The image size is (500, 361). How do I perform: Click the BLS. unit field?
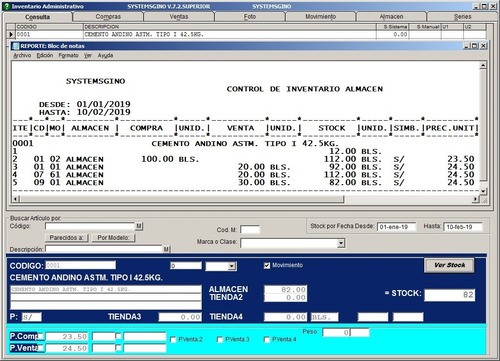coord(325,317)
